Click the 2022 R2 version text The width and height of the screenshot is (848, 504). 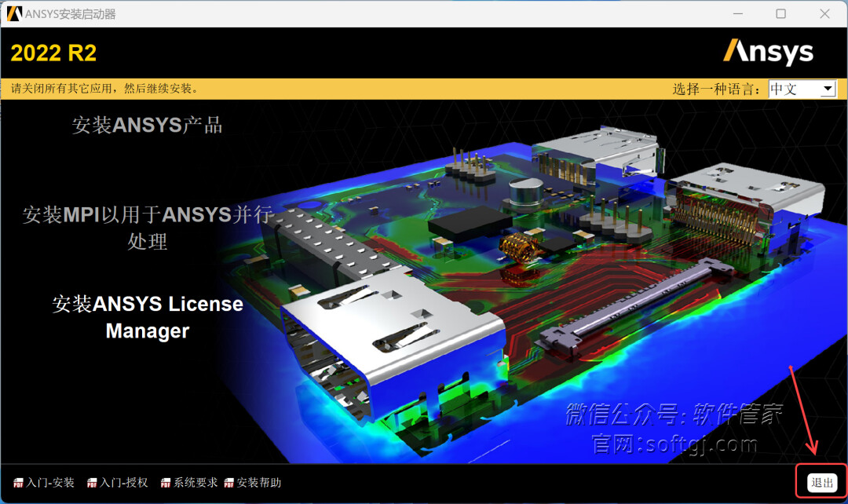[x=53, y=53]
